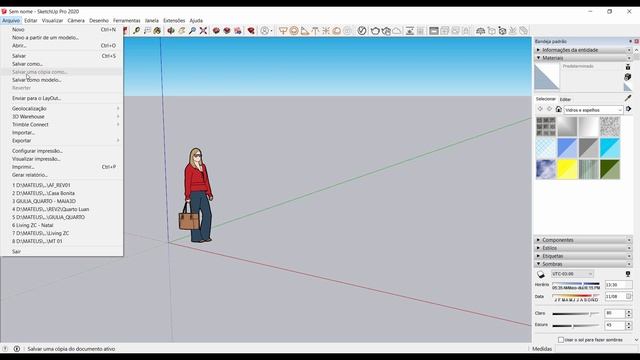
Task: Adjust the Data date slider
Action: pyautogui.click(x=576, y=295)
